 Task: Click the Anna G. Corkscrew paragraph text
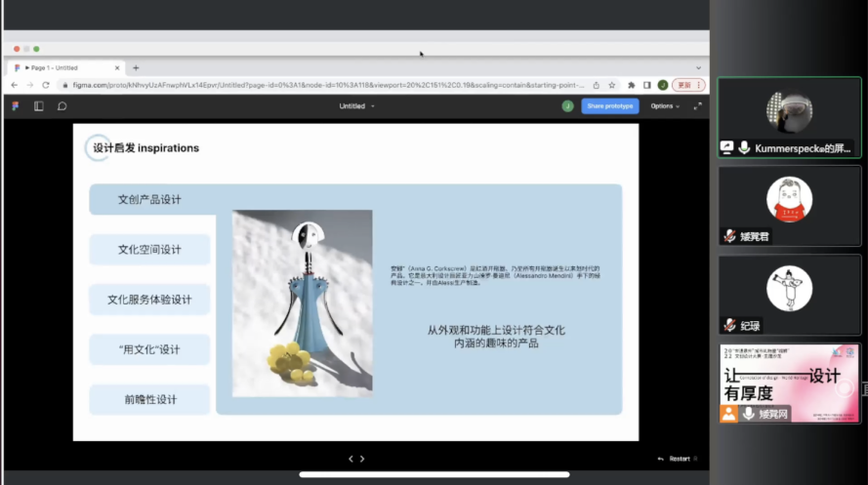[495, 275]
